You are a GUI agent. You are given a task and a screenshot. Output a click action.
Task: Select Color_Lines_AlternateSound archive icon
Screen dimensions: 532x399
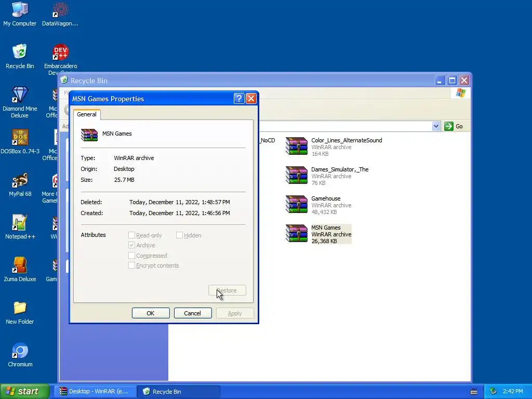(x=296, y=146)
